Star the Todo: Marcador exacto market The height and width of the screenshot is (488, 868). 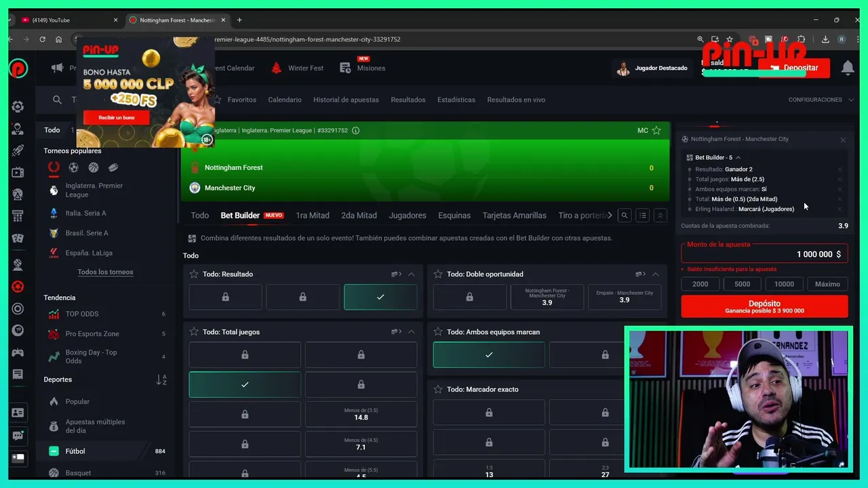[x=438, y=390]
